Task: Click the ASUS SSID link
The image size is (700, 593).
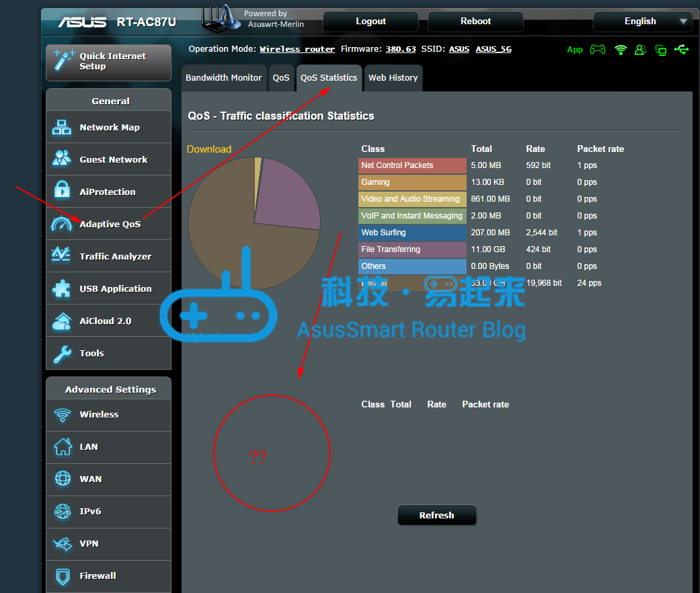Action: point(459,49)
